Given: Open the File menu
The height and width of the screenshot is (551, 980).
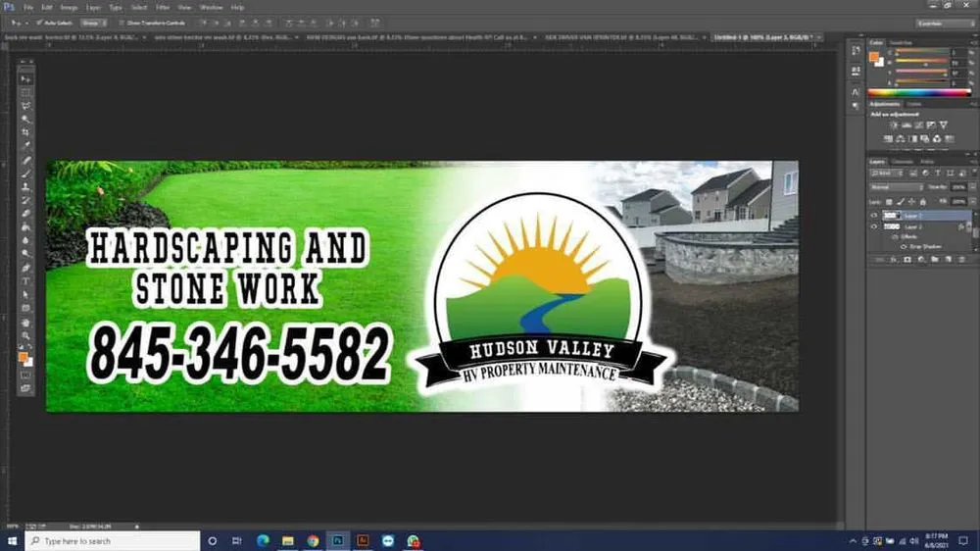Looking at the screenshot, I should tap(28, 8).
